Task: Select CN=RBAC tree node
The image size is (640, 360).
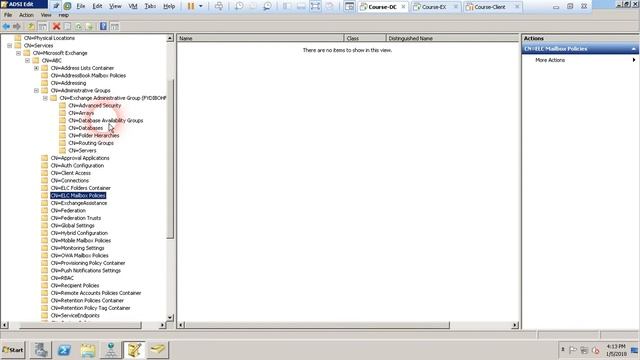Action: click(62, 278)
